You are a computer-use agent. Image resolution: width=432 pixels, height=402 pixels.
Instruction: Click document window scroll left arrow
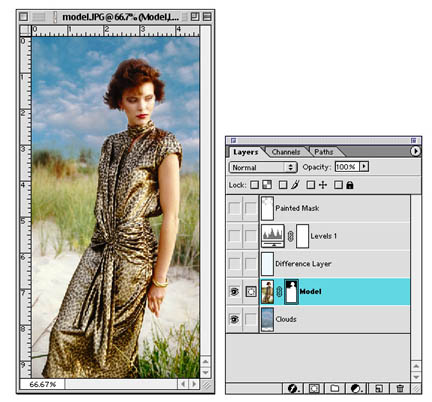(183, 384)
